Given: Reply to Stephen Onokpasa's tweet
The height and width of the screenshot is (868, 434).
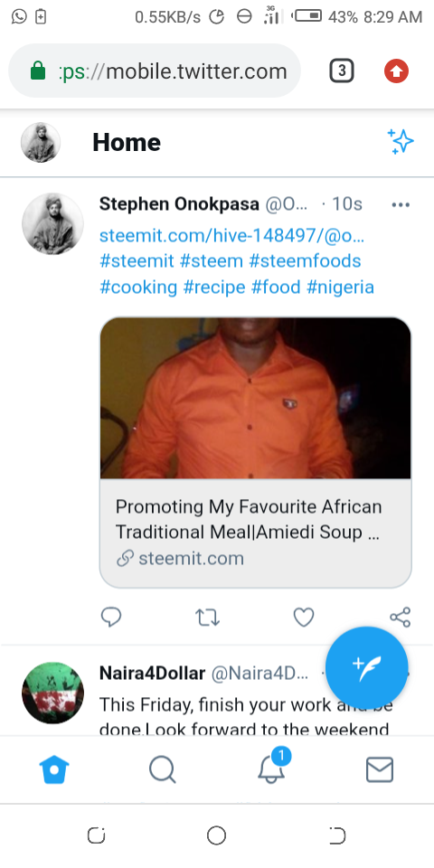Looking at the screenshot, I should (x=111, y=617).
